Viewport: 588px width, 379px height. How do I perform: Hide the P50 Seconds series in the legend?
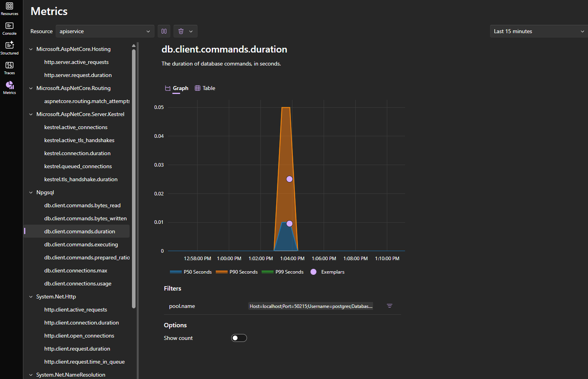191,272
